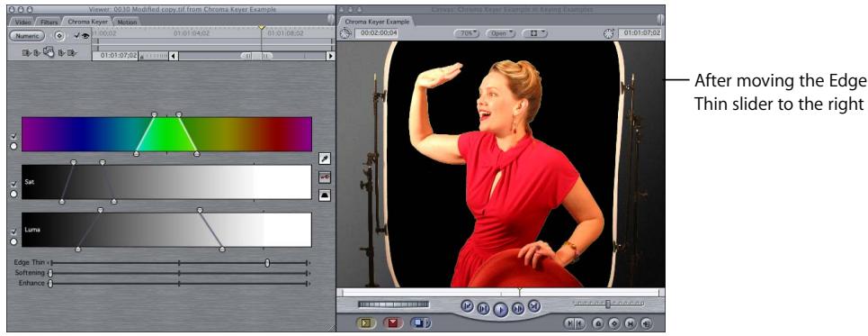Click the Softening slider handle
This screenshot has height=336, width=868.
click(50, 273)
